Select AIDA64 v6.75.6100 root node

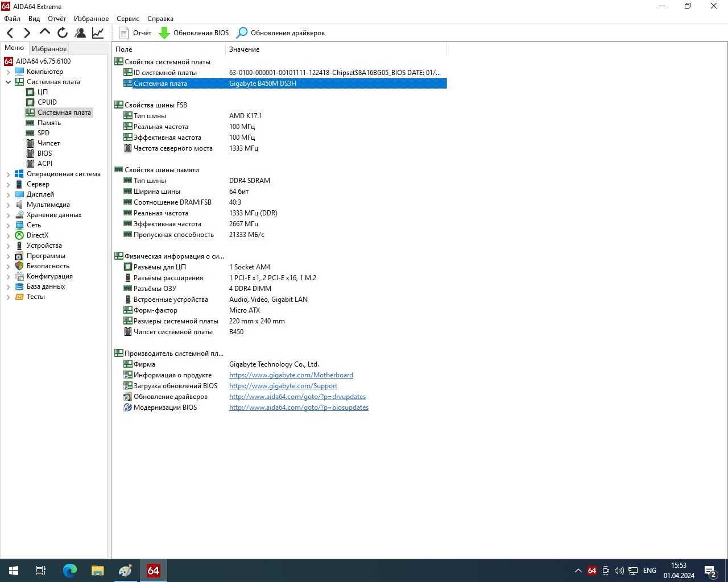[43, 61]
